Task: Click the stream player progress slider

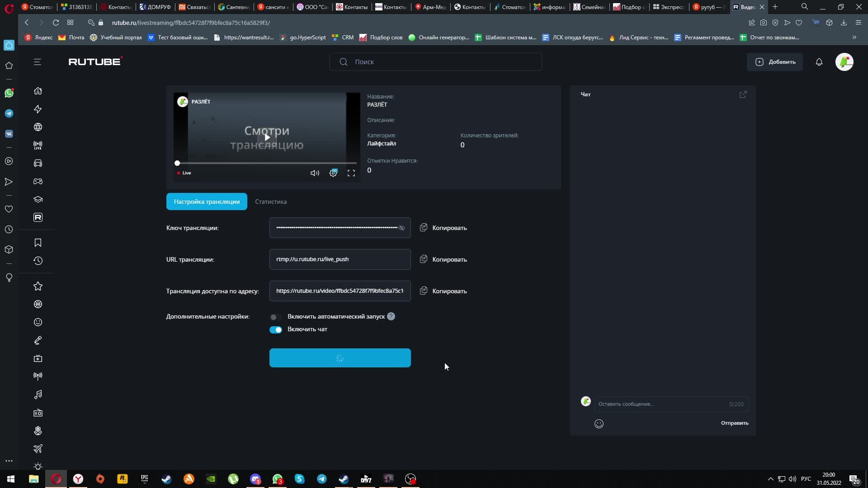Action: 267,163
